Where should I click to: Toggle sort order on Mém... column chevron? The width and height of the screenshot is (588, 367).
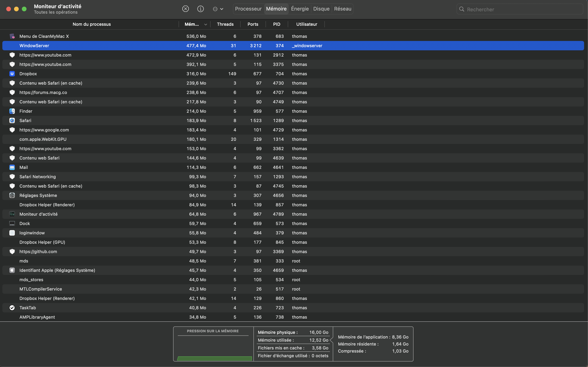click(205, 25)
